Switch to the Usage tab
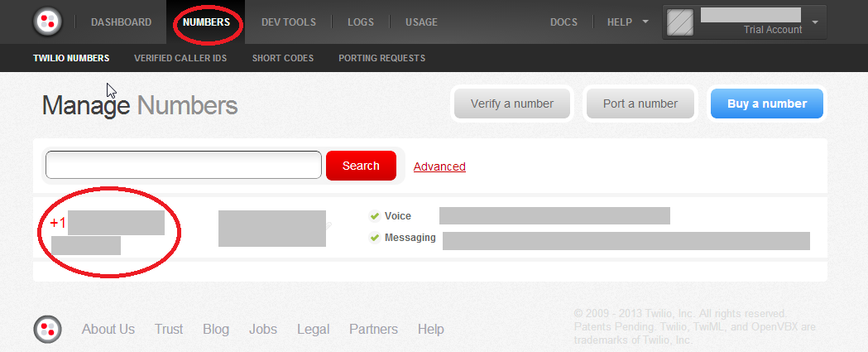The image size is (868, 352). point(421,22)
